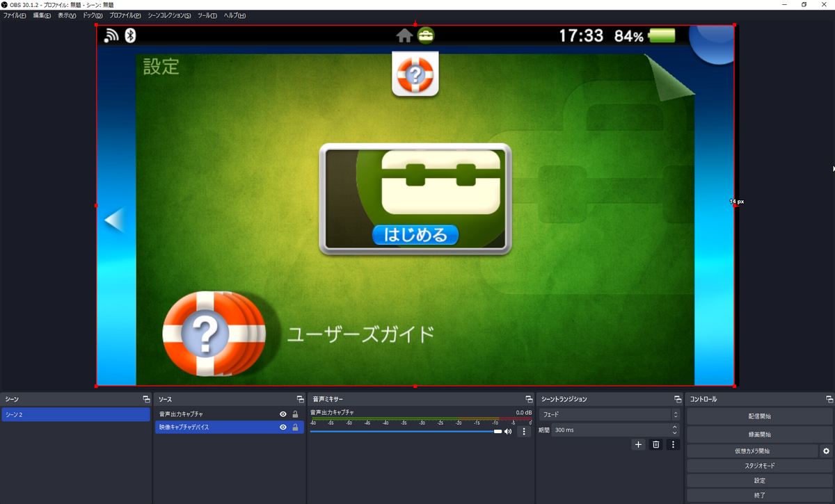
Task: Open the ファイル menu
Action: (x=15, y=15)
